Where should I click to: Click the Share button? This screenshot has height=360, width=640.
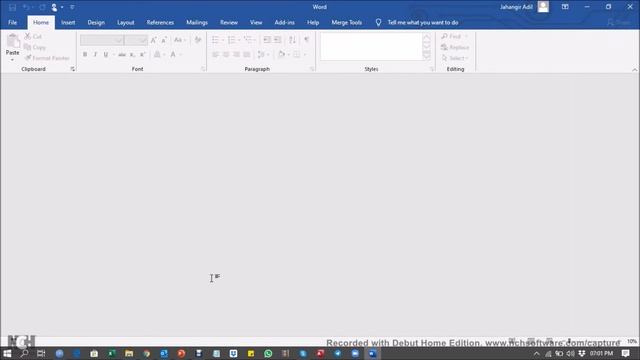619,22
